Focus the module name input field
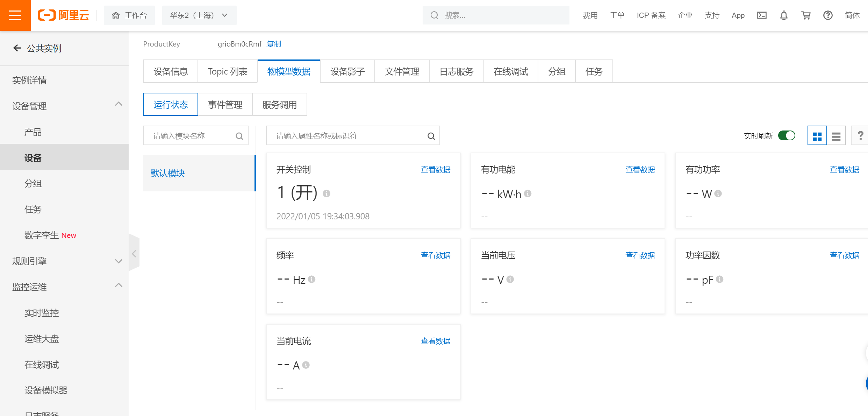868x416 pixels. tap(196, 136)
